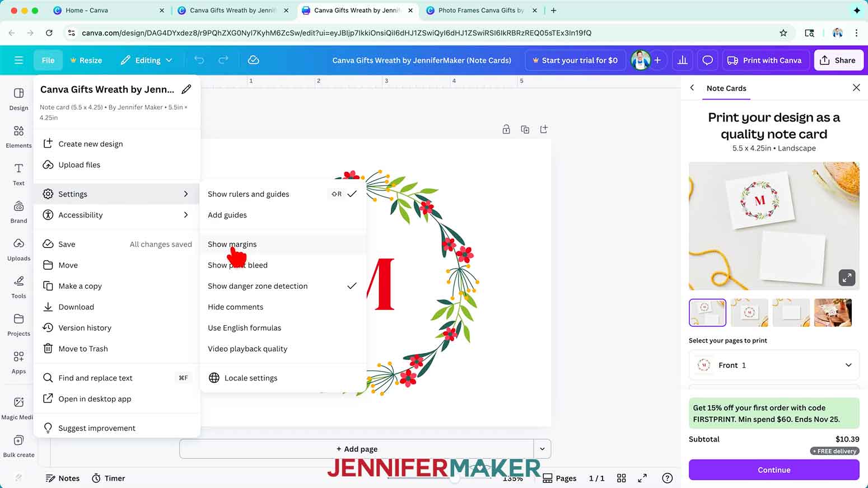Open Locale settings
This screenshot has width=868, height=488.
282,378
